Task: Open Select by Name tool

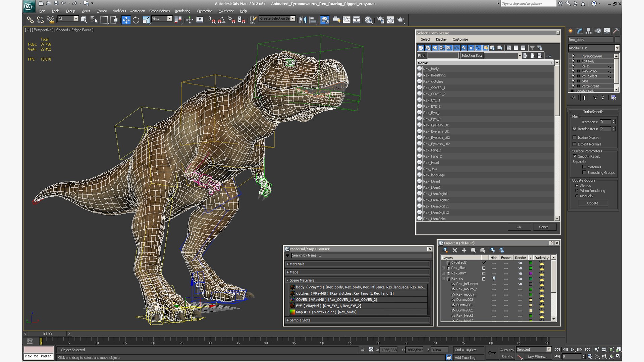Action: pyautogui.click(x=94, y=20)
